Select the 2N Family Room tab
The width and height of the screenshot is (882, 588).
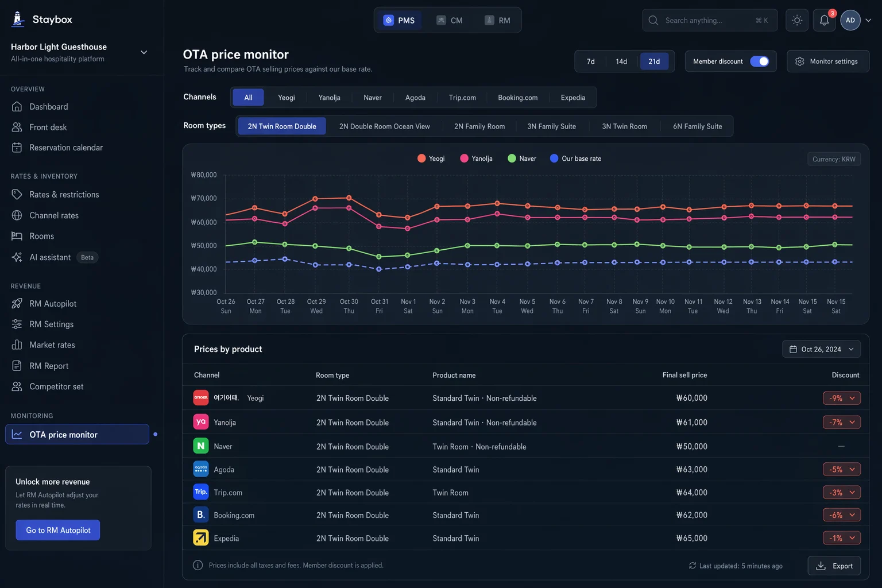(x=479, y=126)
